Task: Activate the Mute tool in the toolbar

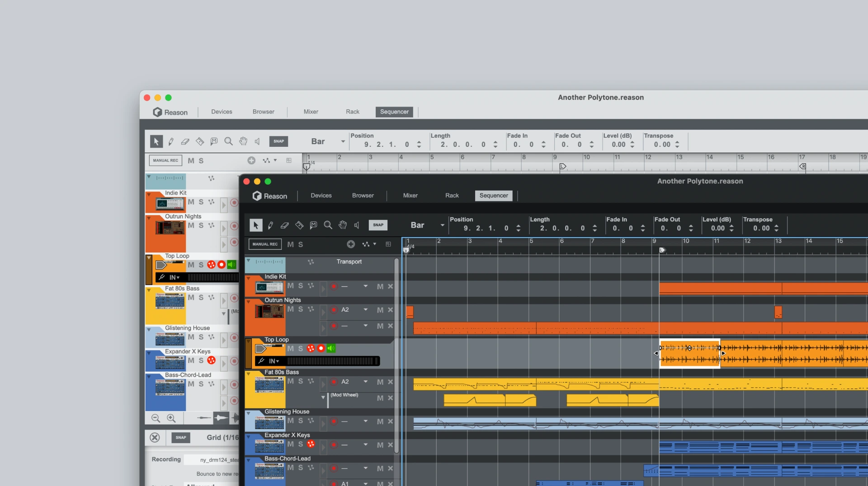Action: coord(313,225)
